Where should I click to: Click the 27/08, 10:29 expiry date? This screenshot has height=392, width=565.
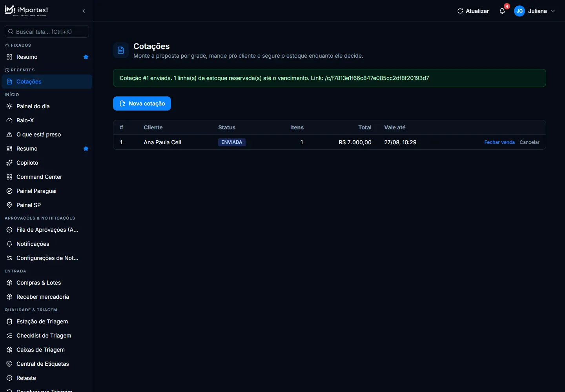[x=400, y=142]
